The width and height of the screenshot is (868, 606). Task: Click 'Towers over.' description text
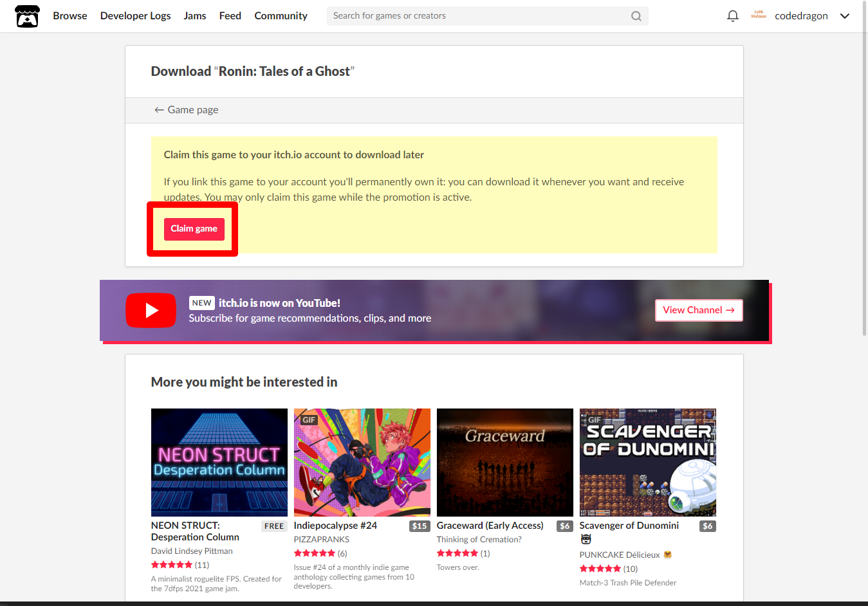tap(458, 567)
